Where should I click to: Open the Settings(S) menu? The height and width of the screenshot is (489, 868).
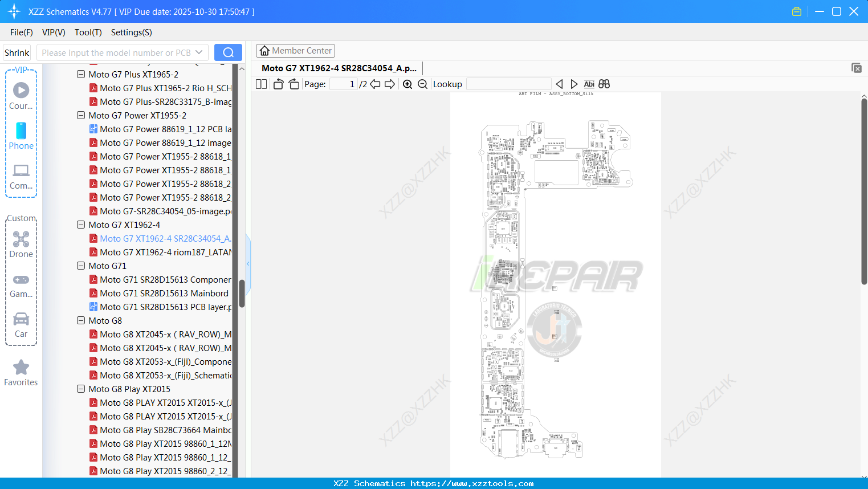coord(132,32)
